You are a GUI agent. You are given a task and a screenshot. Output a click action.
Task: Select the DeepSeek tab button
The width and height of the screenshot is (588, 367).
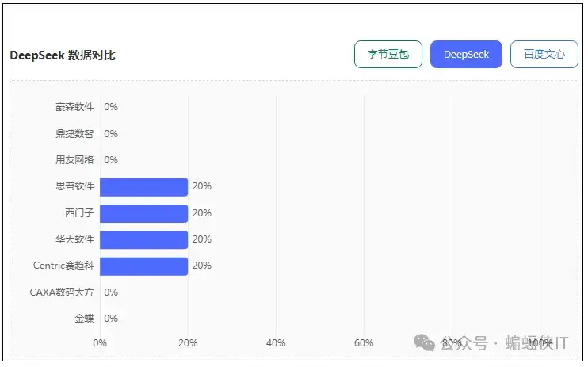[466, 55]
